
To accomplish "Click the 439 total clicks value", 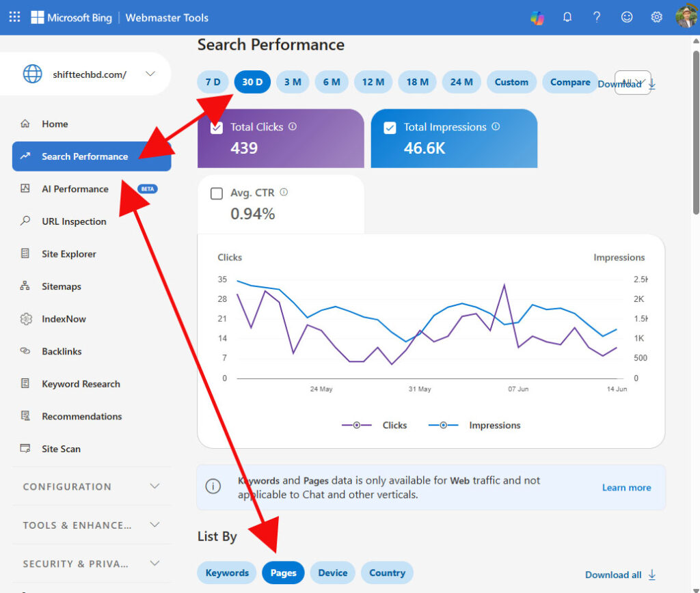I will [244, 148].
